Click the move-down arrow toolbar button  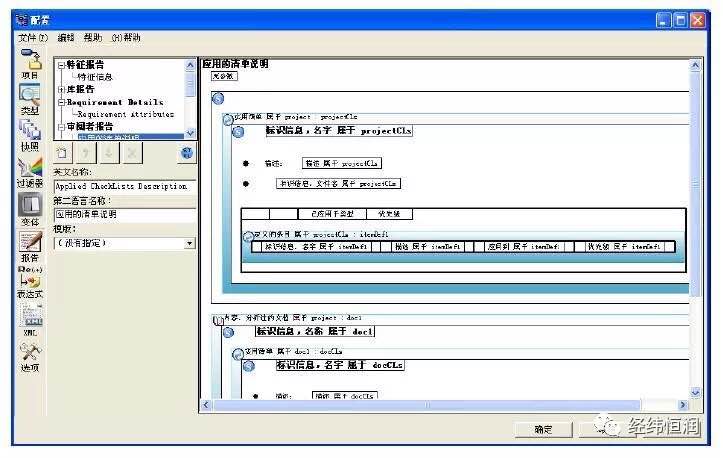[x=109, y=153]
